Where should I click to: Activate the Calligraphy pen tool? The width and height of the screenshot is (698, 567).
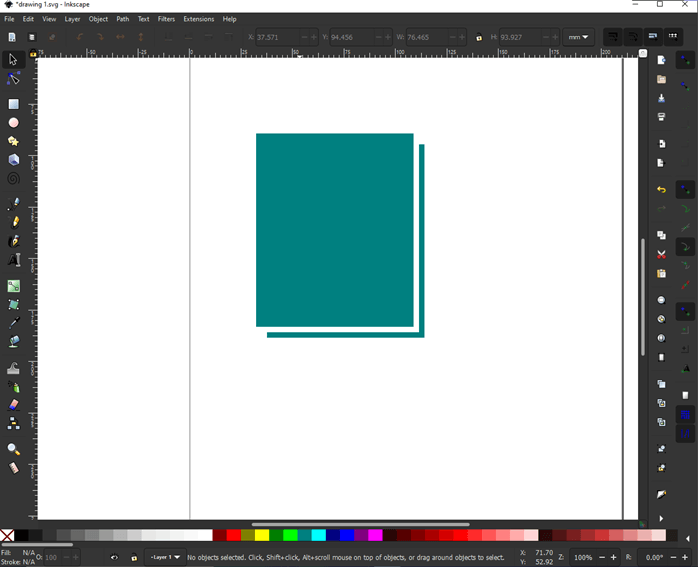point(14,241)
